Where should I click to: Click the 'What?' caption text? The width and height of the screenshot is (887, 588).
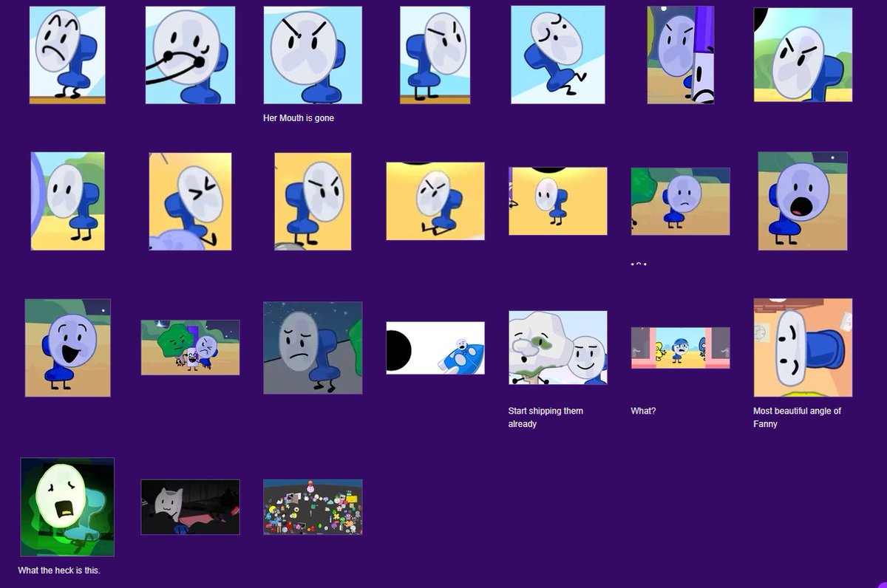tap(643, 411)
